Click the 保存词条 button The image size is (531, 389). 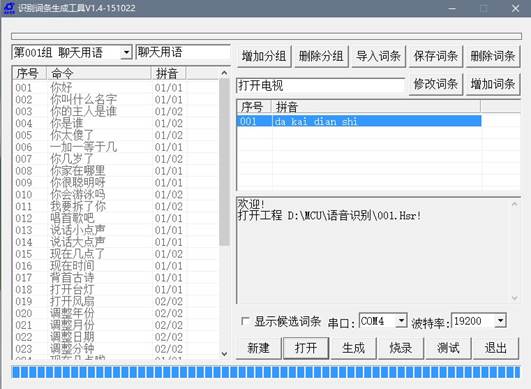point(436,56)
